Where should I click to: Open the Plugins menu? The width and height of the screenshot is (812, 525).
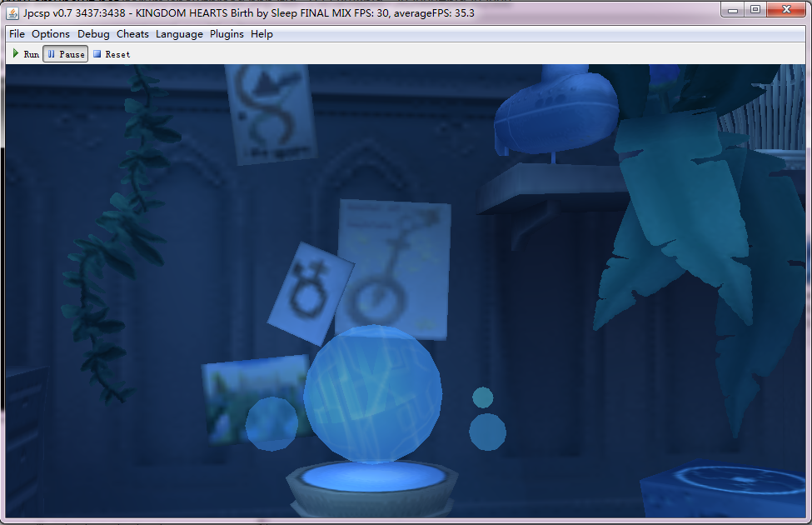(x=227, y=34)
